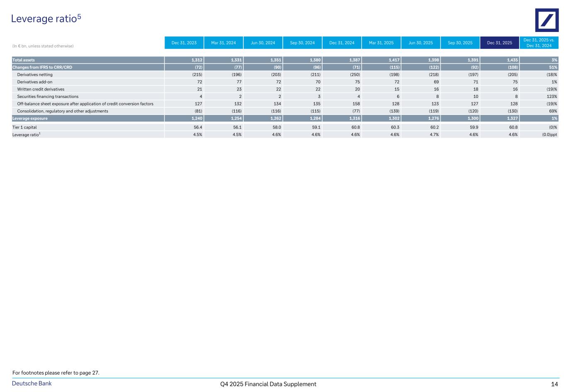Click the Securities financing transactions label
Screen dimensions: 566x392
click(x=48, y=97)
